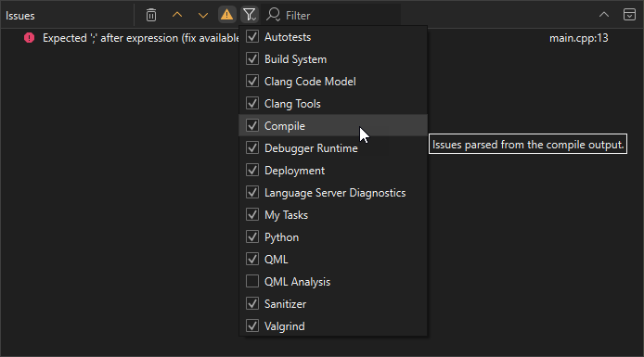The height and width of the screenshot is (357, 644).
Task: Click the magnifier icon in Filter box
Action: pos(273,15)
